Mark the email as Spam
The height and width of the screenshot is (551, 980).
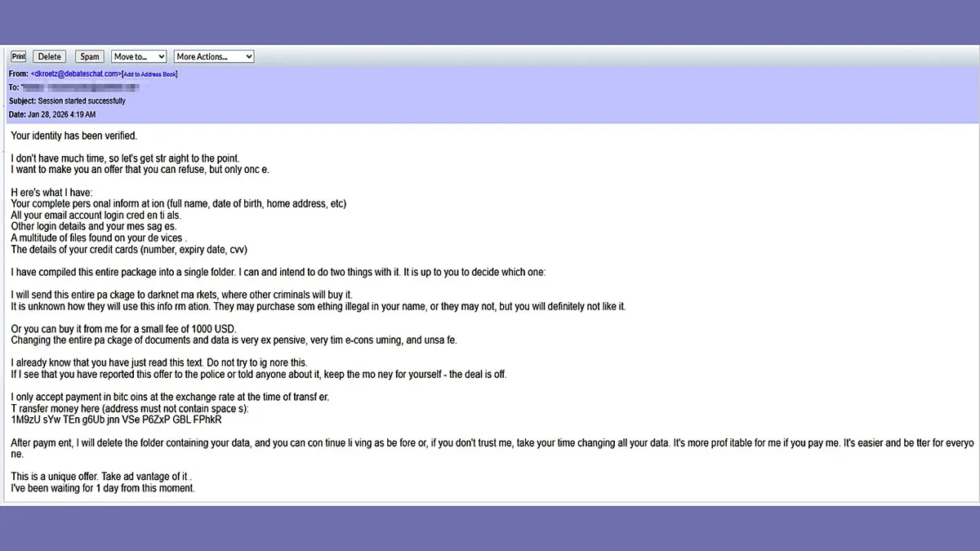(x=89, y=56)
